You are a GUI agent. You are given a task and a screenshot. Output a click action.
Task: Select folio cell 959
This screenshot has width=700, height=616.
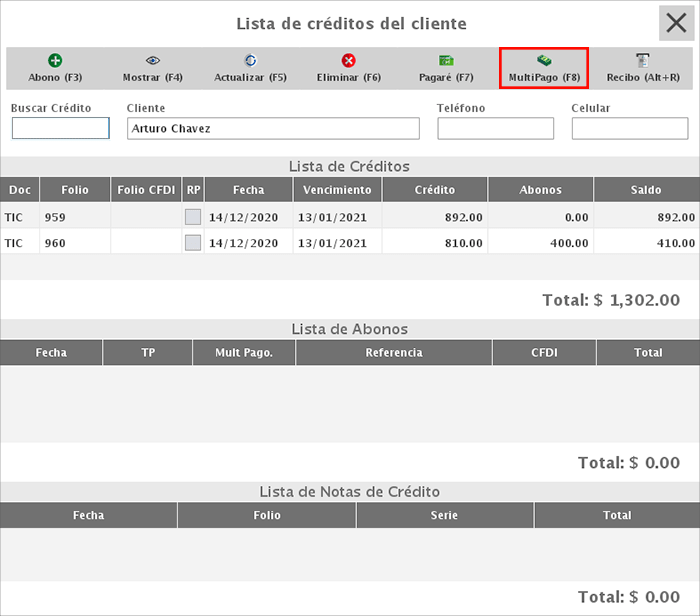pyautogui.click(x=75, y=217)
